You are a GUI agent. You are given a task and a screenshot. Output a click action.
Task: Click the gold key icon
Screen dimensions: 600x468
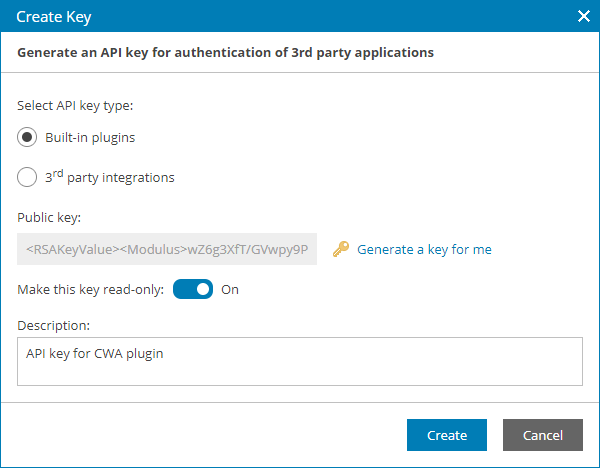pos(342,250)
